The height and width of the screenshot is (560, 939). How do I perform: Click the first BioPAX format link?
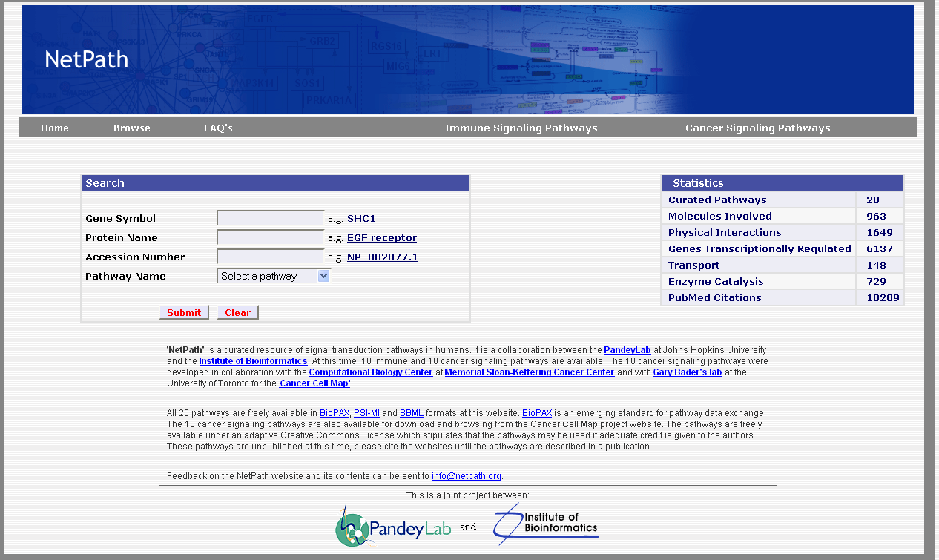(x=333, y=413)
